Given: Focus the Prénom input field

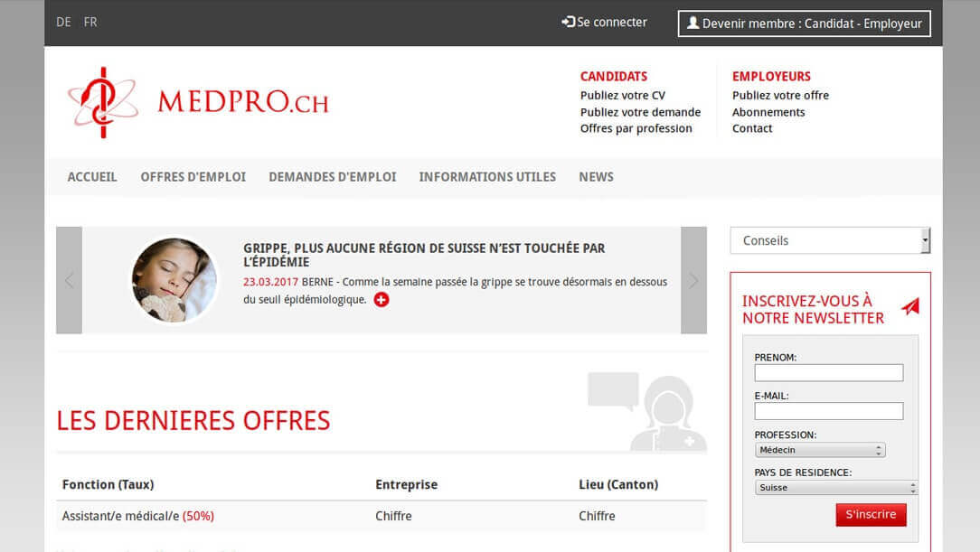Looking at the screenshot, I should coord(828,373).
